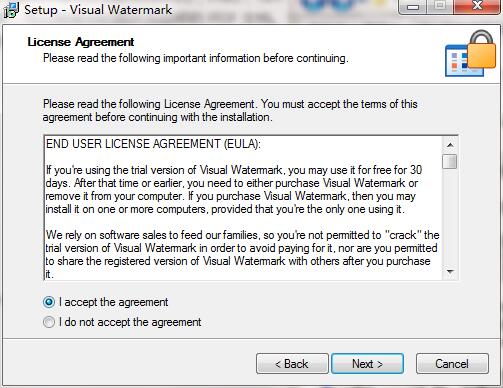Go to previous step with Back button

click(x=292, y=364)
